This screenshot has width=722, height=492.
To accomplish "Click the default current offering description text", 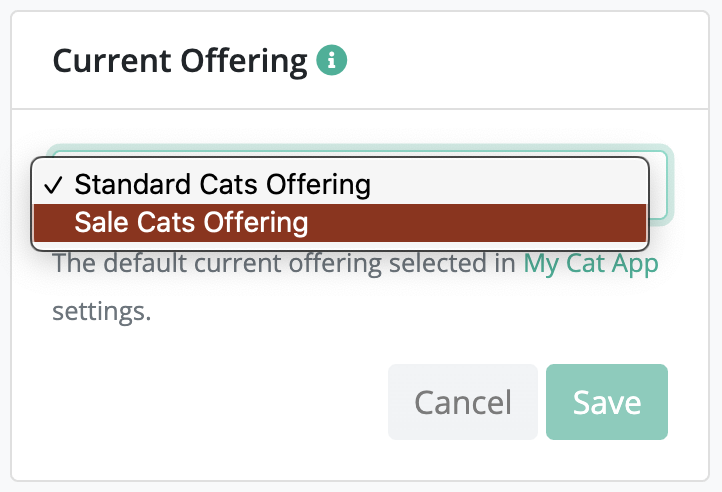I will pyautogui.click(x=286, y=264).
